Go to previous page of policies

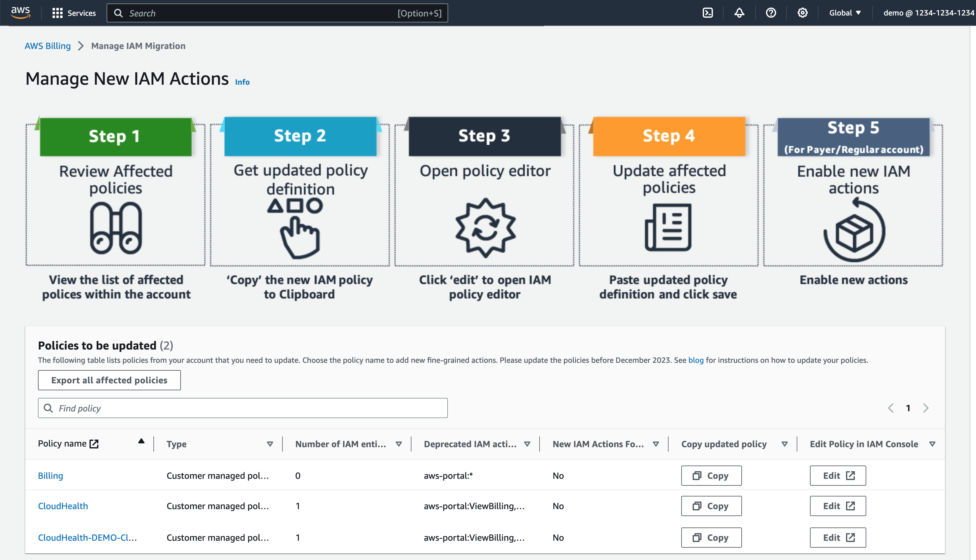click(891, 408)
